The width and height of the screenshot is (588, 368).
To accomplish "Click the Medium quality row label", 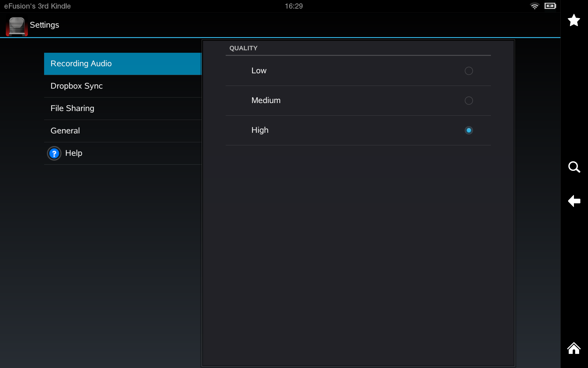I will (x=266, y=100).
